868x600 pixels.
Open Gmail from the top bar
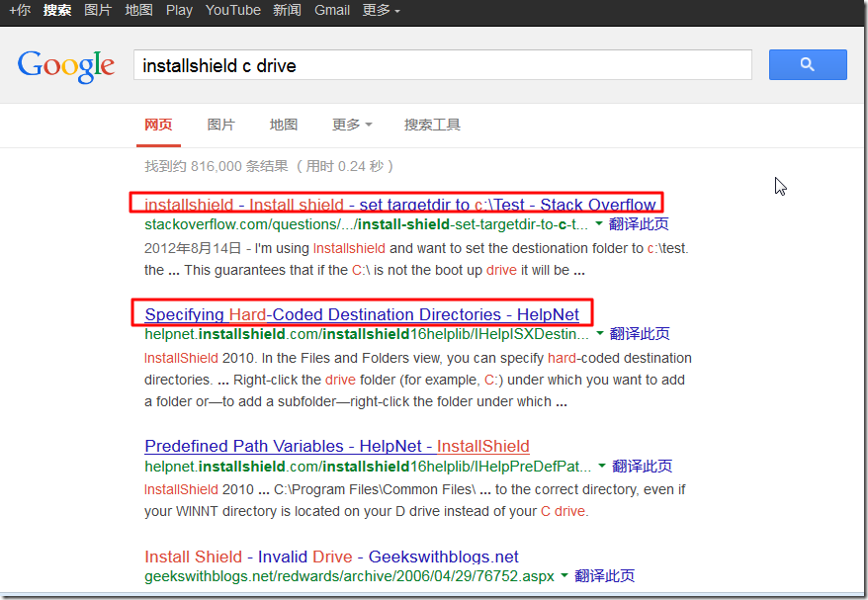click(332, 10)
